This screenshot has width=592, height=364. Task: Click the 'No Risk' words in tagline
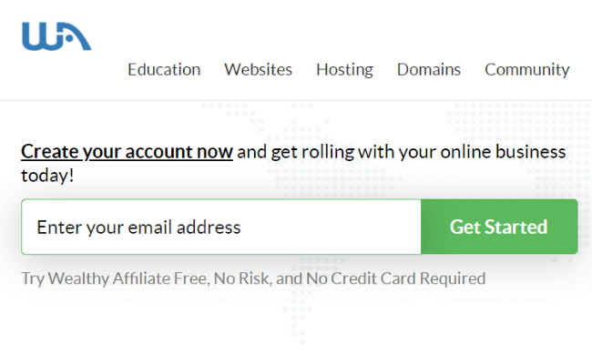[x=242, y=278]
